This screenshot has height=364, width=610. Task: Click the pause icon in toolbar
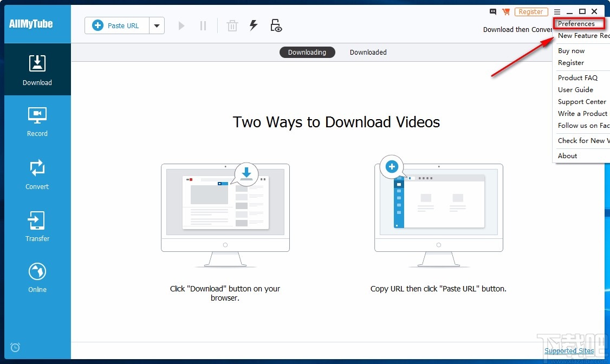[203, 25]
